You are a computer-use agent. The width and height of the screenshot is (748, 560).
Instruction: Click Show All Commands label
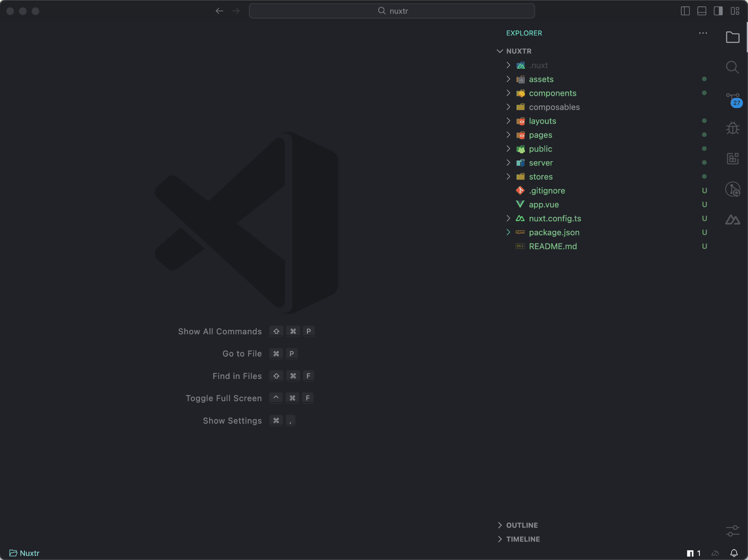pyautogui.click(x=220, y=331)
